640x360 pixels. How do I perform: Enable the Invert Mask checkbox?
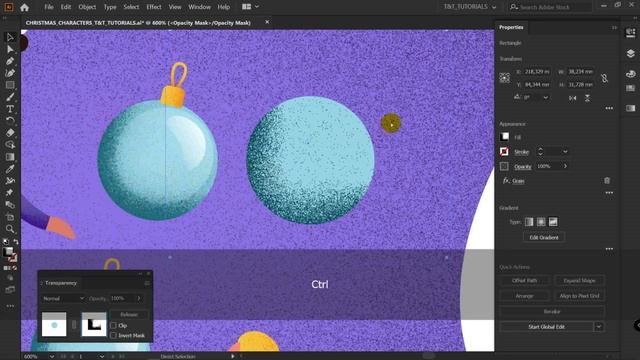click(113, 335)
